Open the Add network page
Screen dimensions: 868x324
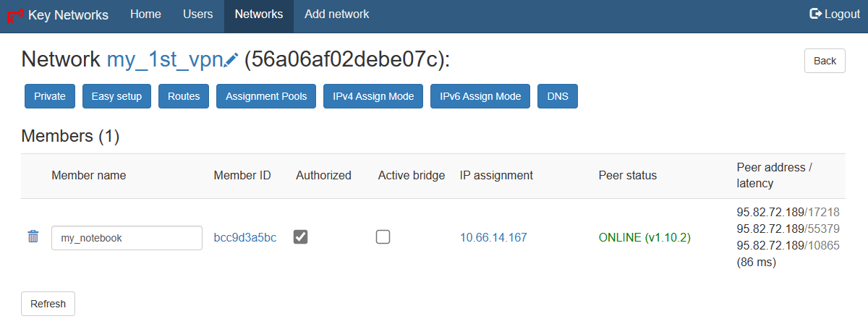pyautogui.click(x=337, y=14)
